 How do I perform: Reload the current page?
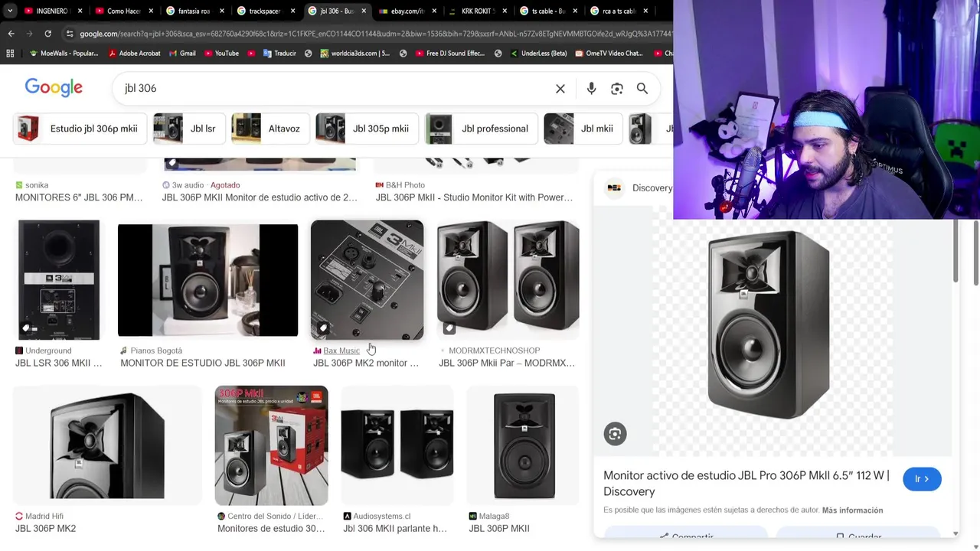[47, 34]
